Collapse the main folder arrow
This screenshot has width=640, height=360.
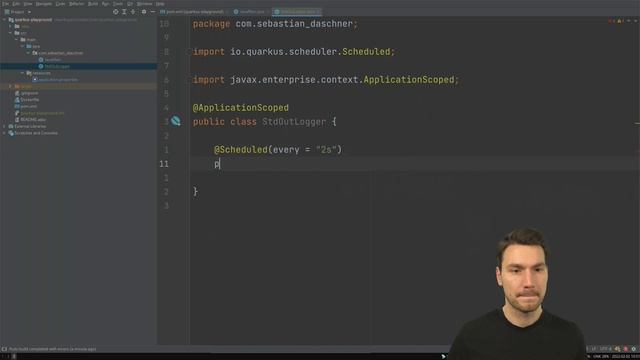click(17, 40)
